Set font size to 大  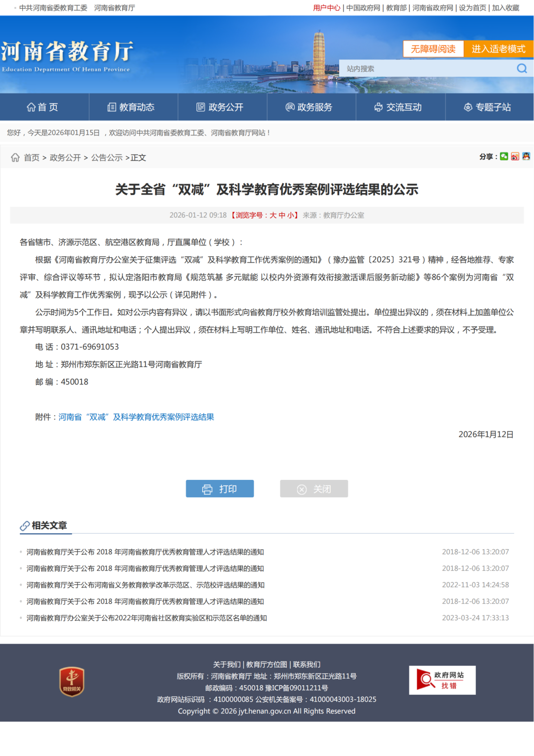coord(272,215)
